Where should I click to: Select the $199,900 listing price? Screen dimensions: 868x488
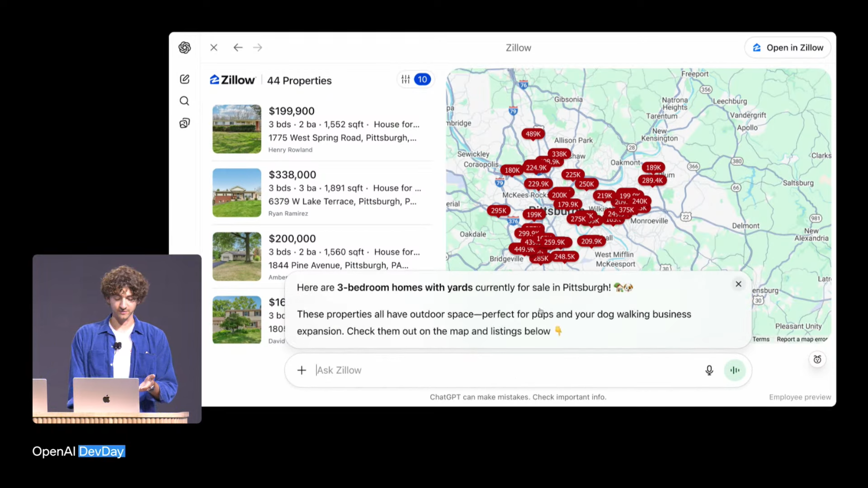292,111
